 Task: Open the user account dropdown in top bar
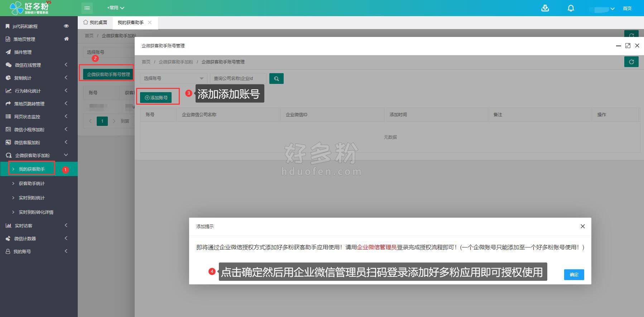coord(602,9)
